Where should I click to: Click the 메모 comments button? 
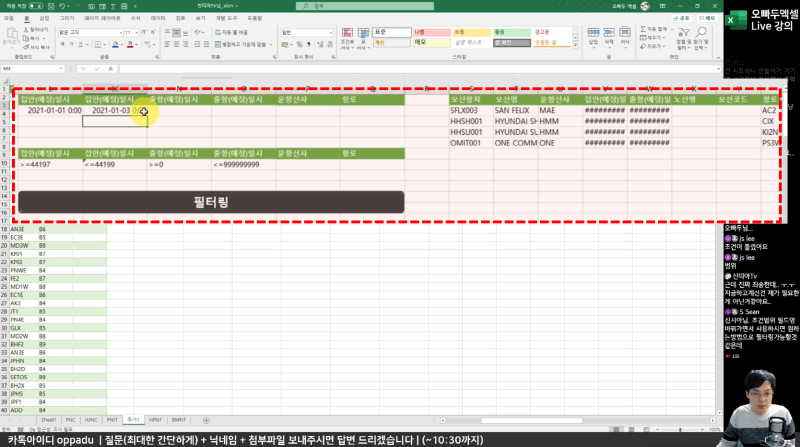(708, 18)
